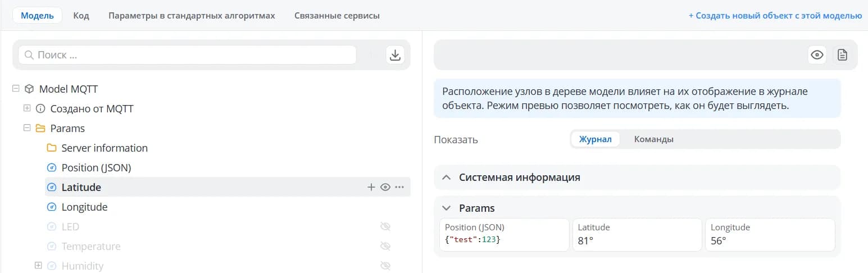Download the model using the export icon
The width and height of the screenshot is (868, 273).
pos(396,54)
